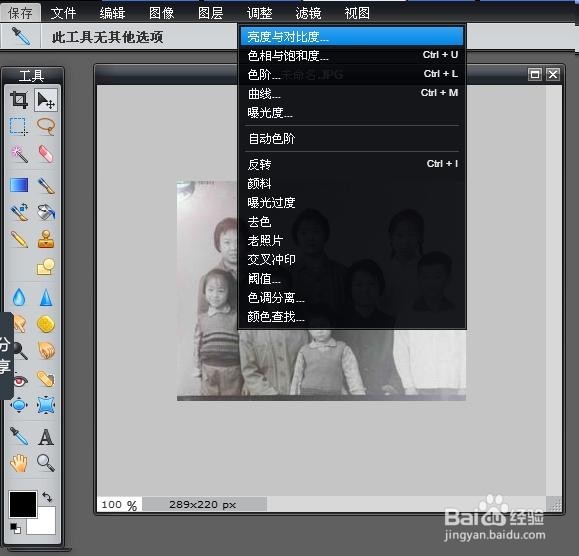Click the 100 % zoom field
Viewport: 579px width, 556px height.
(x=119, y=504)
